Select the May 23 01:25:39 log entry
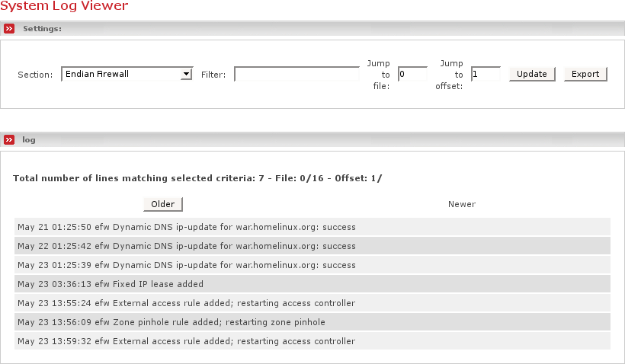The height and width of the screenshot is (364, 625). click(x=187, y=265)
